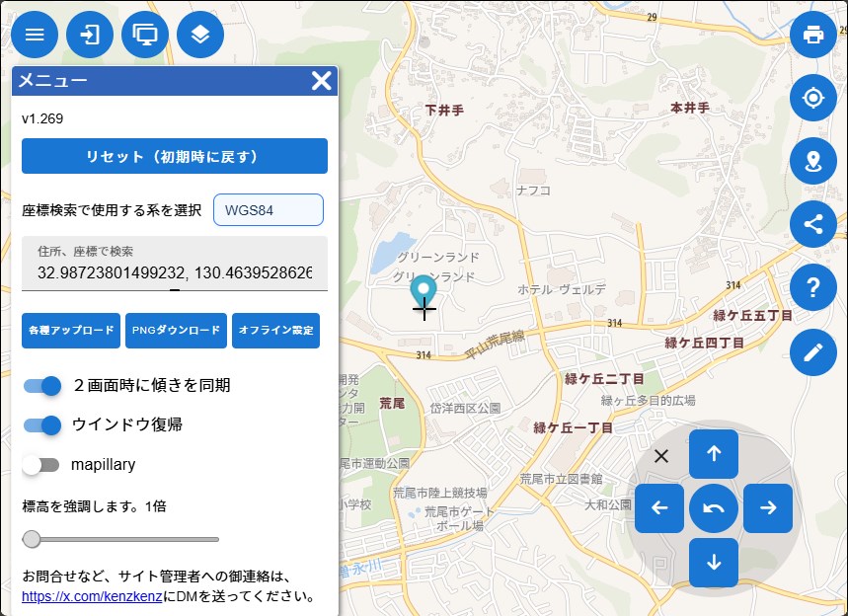
Task: Click the elevation exaggeration slider handle
Action: point(32,539)
